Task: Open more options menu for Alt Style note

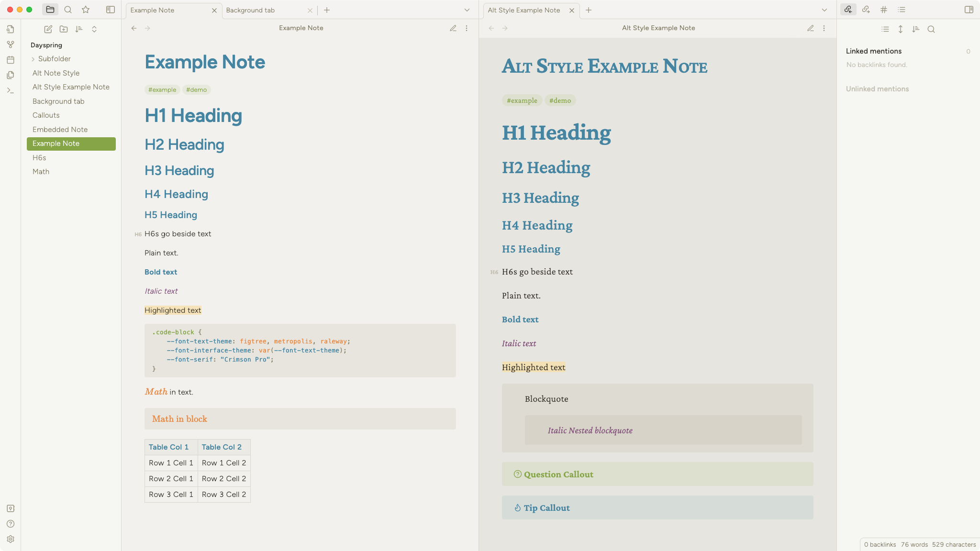Action: [824, 28]
